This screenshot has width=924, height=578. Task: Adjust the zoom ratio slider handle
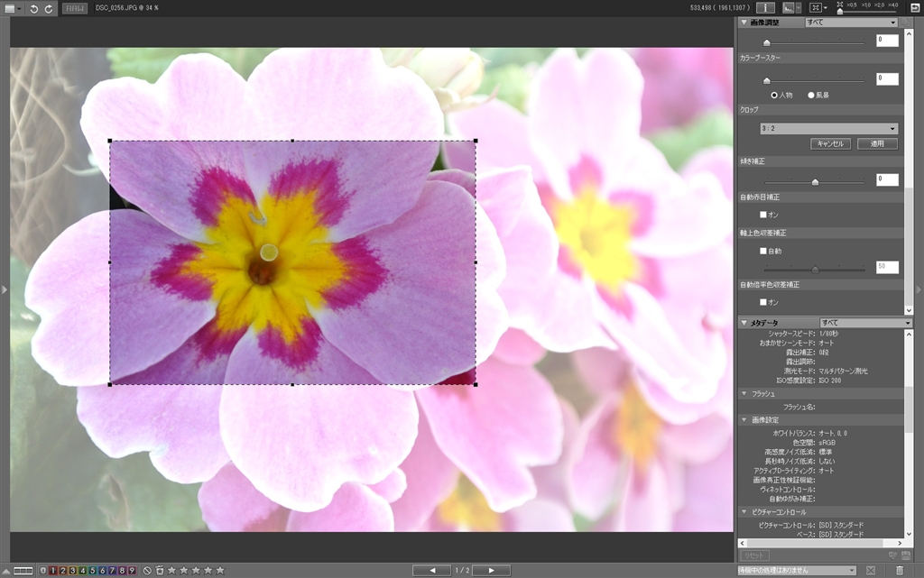tap(840, 11)
